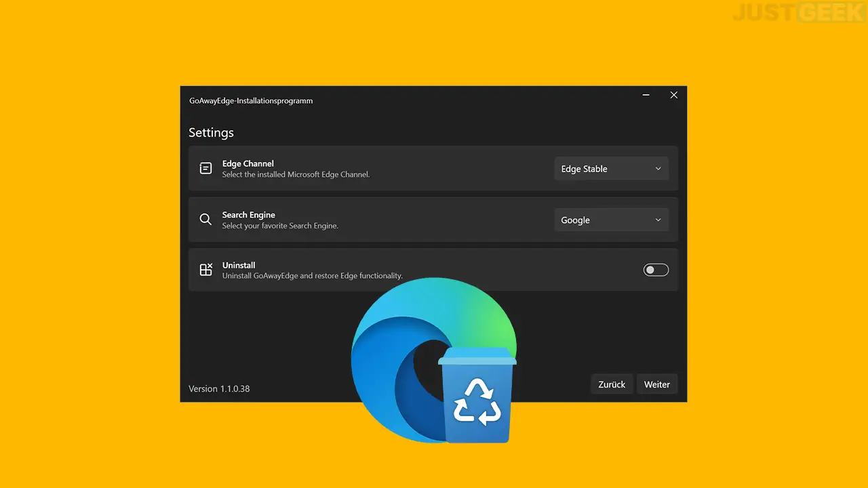Screen dimensions: 868x488
Task: Click the Zurück button
Action: click(612, 384)
